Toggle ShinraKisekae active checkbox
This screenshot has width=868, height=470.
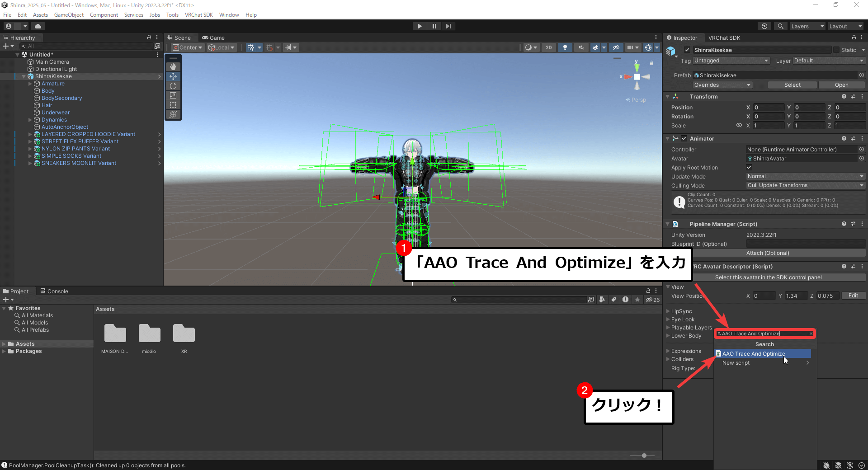pyautogui.click(x=687, y=50)
